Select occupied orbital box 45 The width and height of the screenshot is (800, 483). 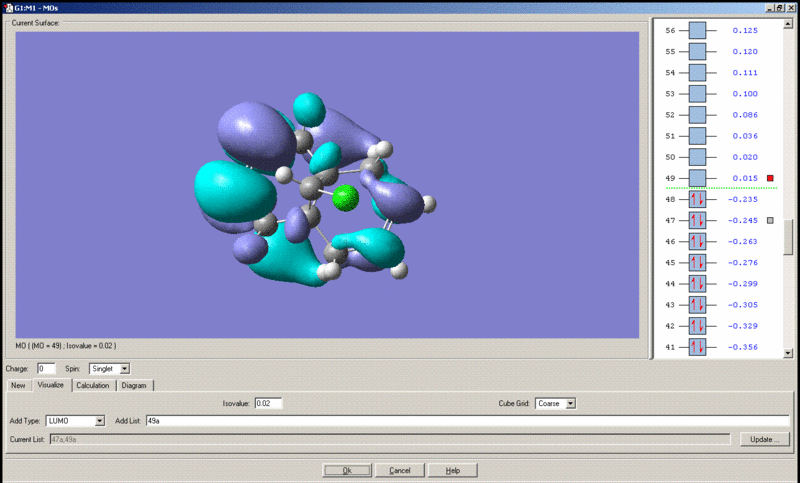(x=697, y=263)
